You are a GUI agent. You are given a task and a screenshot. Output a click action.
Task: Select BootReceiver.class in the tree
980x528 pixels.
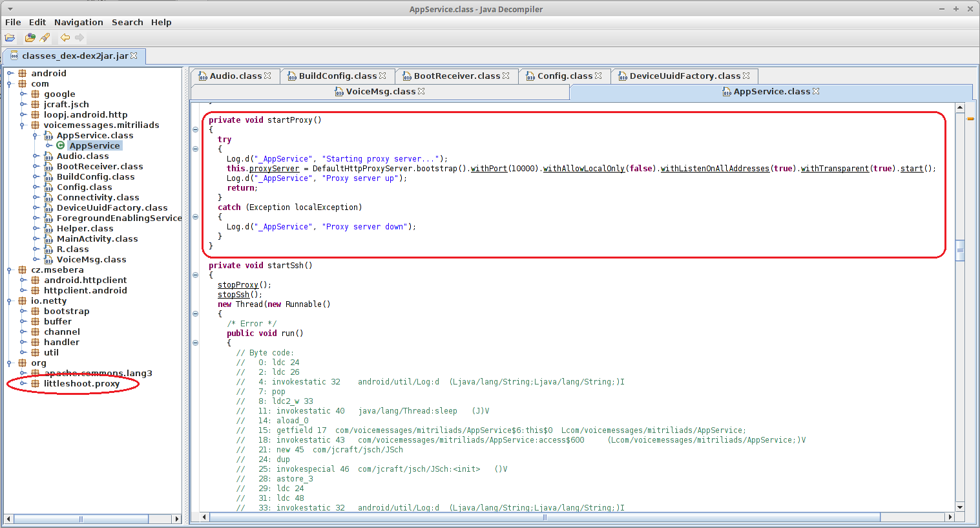click(x=100, y=166)
